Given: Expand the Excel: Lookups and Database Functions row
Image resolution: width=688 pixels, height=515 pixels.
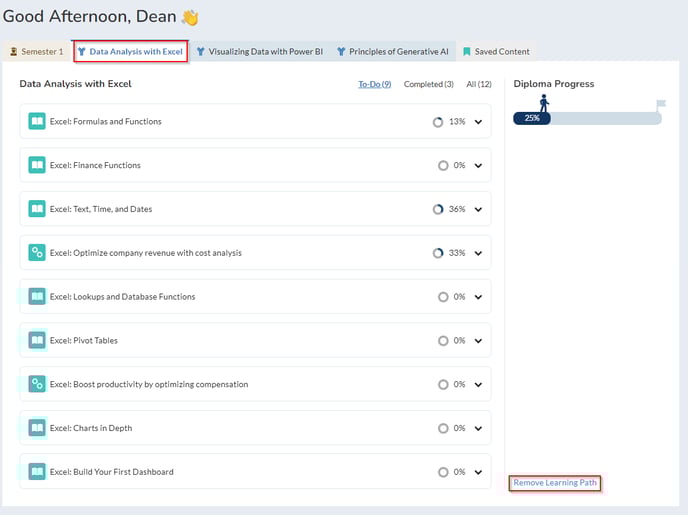Looking at the screenshot, I should tap(478, 297).
